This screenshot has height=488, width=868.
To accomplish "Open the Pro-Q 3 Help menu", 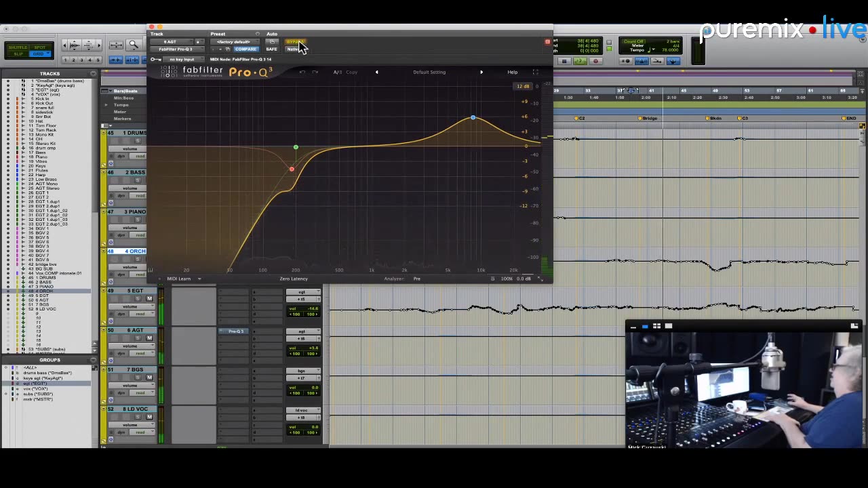I will point(512,72).
